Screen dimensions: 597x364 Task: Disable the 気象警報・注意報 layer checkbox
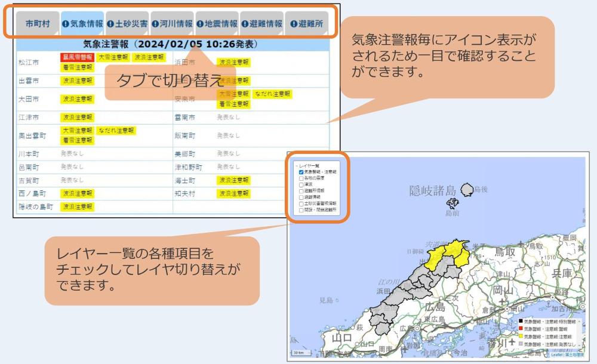(x=300, y=172)
